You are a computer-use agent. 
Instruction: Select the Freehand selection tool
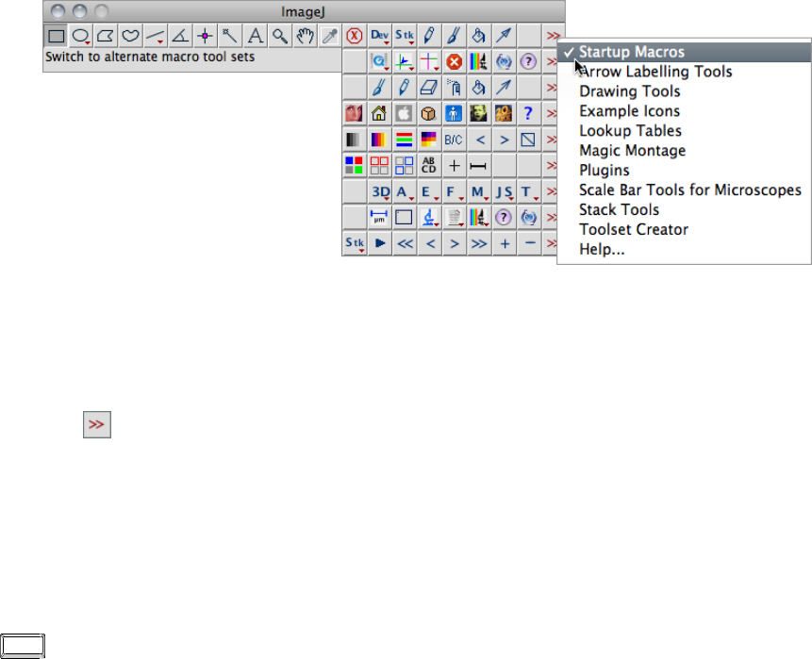[130, 36]
